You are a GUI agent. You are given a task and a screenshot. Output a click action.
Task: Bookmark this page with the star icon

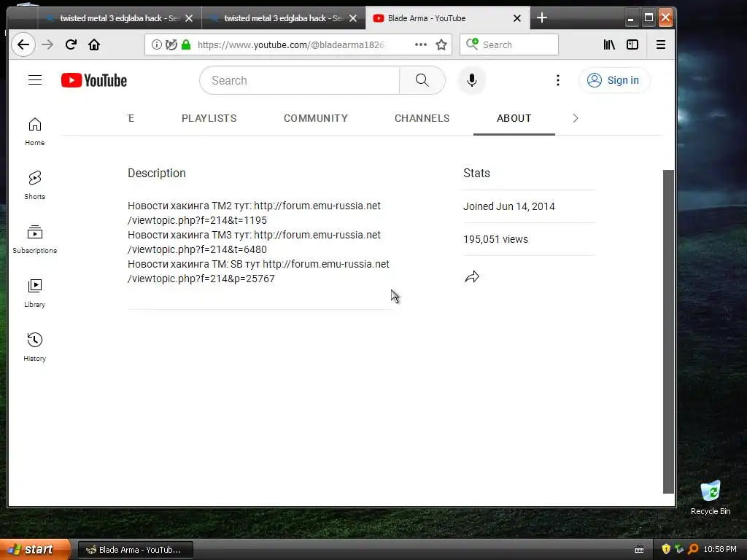pyautogui.click(x=441, y=44)
